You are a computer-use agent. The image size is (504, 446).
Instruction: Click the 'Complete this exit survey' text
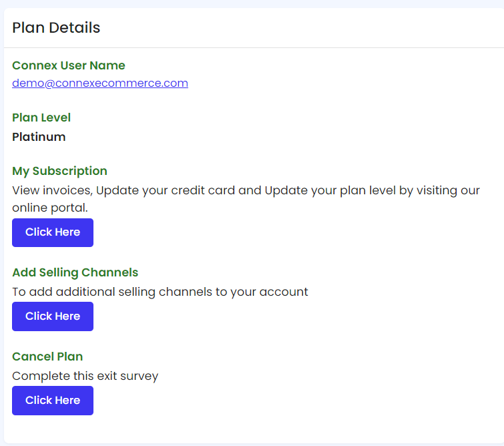85,376
